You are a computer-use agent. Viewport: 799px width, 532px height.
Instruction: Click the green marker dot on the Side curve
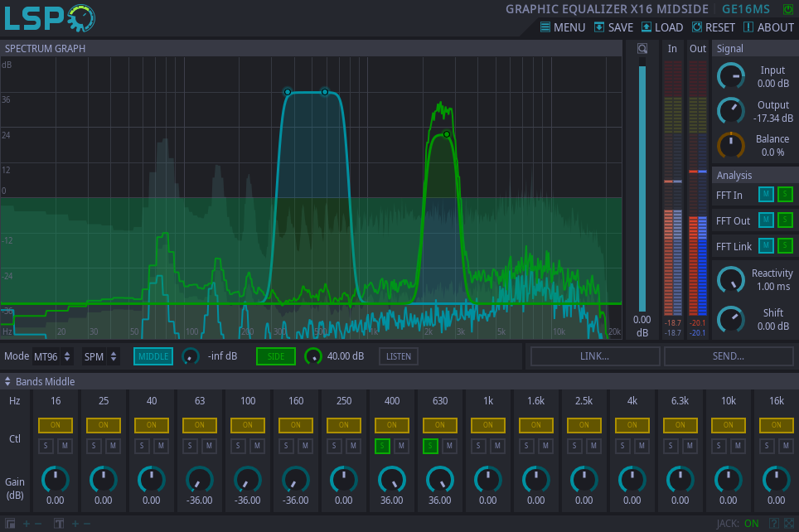pos(447,134)
